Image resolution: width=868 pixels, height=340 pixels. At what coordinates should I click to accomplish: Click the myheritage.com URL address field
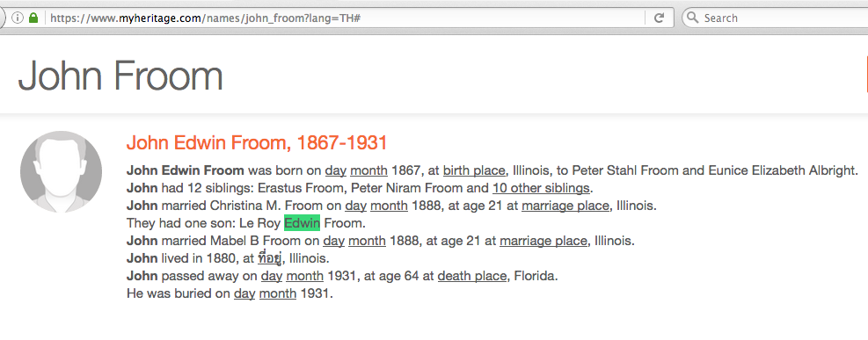coord(343,18)
